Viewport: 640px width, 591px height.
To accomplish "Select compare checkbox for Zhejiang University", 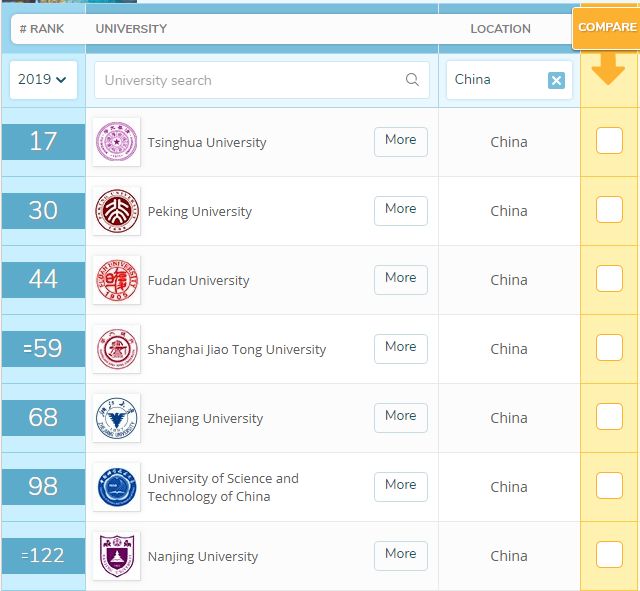I will (609, 418).
